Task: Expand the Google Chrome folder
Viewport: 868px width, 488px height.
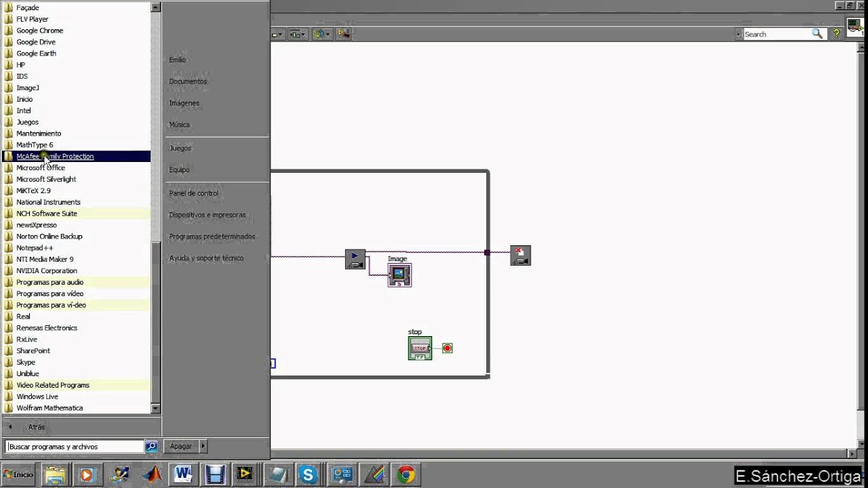Action: (x=76, y=30)
